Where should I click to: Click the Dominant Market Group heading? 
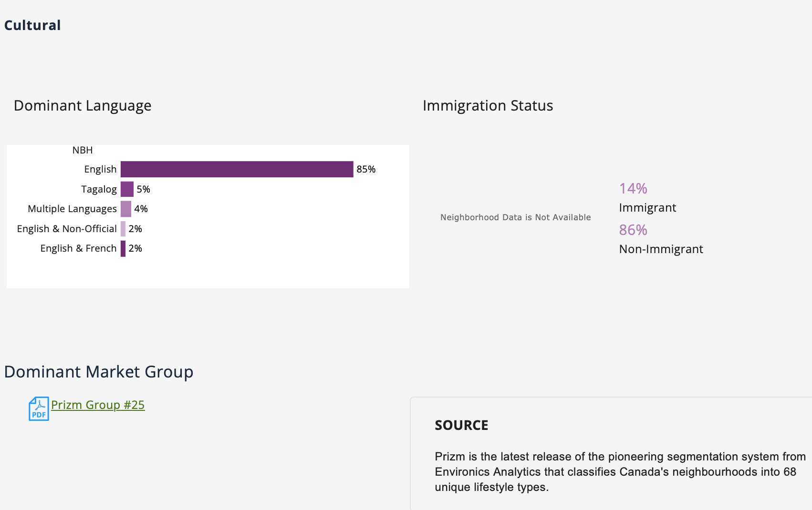pos(99,372)
